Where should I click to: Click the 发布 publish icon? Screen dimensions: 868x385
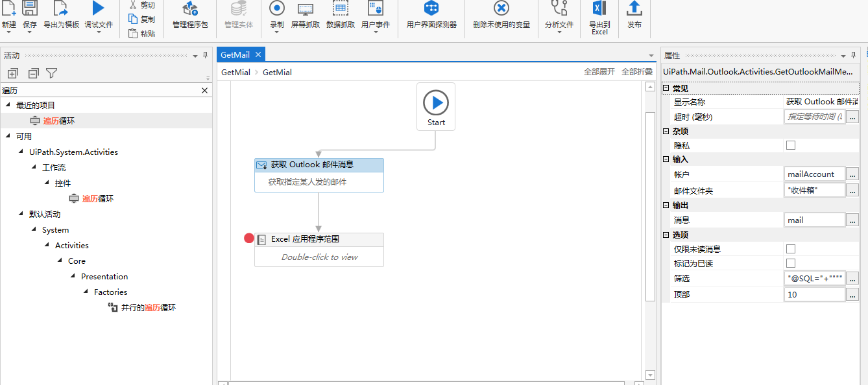click(634, 8)
